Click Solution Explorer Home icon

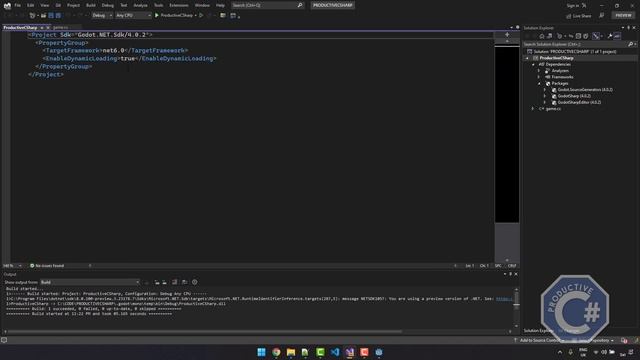[x=542, y=36]
